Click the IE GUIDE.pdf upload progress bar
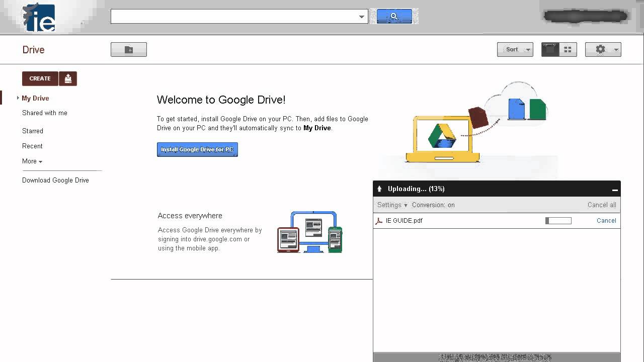644x362 pixels. point(558,221)
